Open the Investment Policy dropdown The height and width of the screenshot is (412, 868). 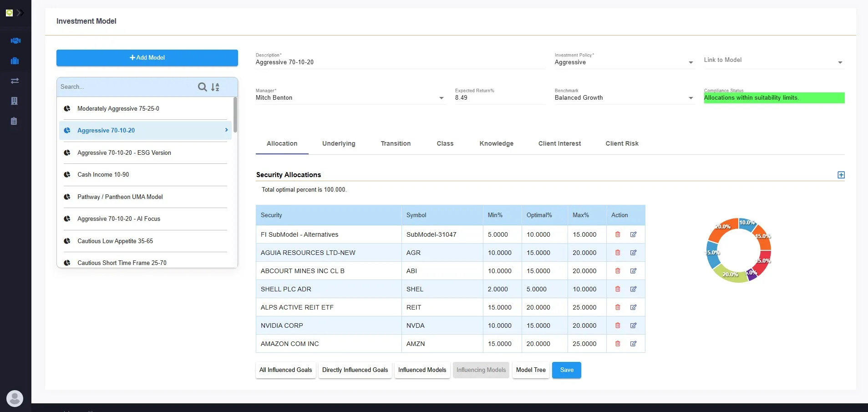[x=690, y=62]
